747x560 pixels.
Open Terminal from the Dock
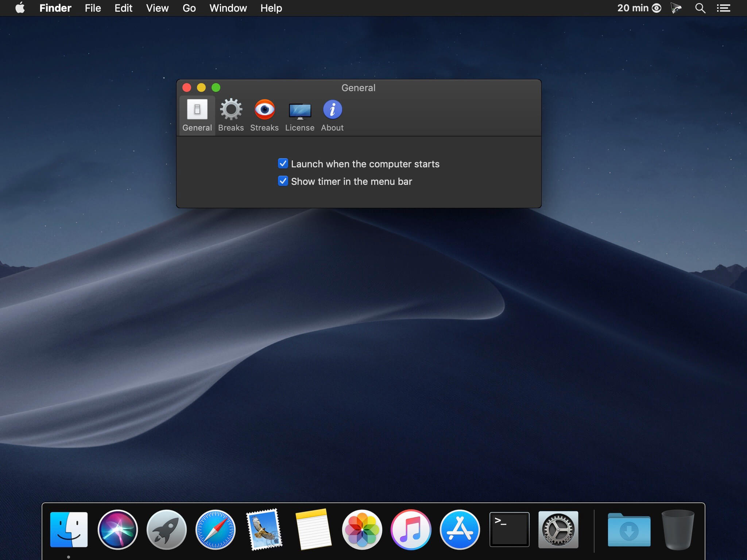pos(509,529)
